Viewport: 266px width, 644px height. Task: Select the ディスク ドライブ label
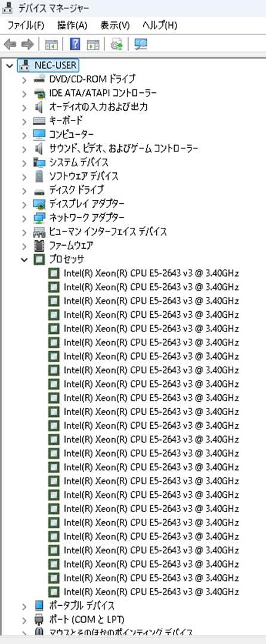click(x=77, y=190)
